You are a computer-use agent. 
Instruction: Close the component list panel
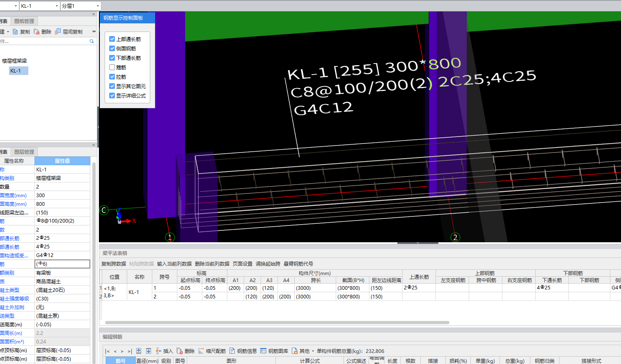[x=94, y=14]
